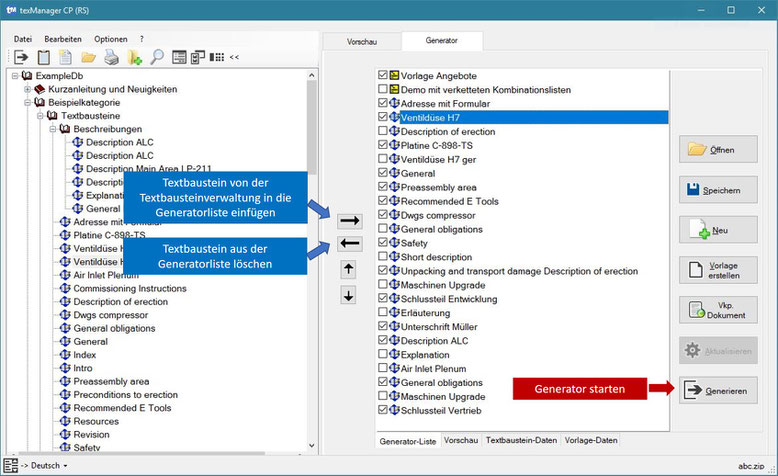Open the ? help menu
778x476 pixels.
(x=141, y=39)
